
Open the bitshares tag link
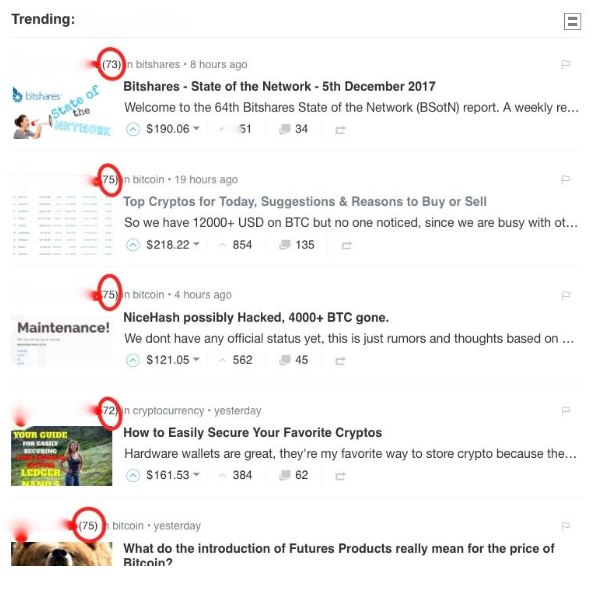point(158,64)
